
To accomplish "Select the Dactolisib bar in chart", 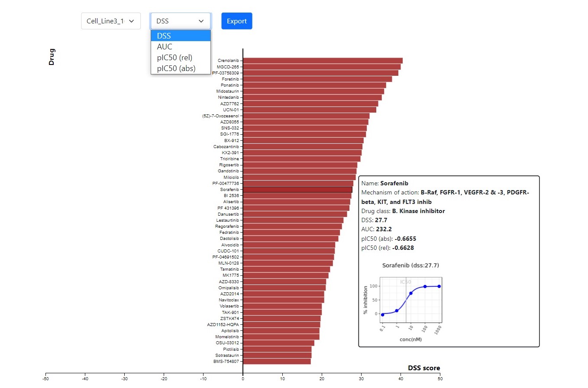I will pos(291,239).
